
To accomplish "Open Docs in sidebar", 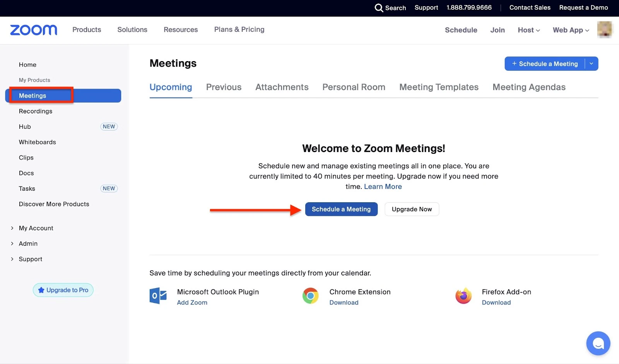I will click(26, 173).
